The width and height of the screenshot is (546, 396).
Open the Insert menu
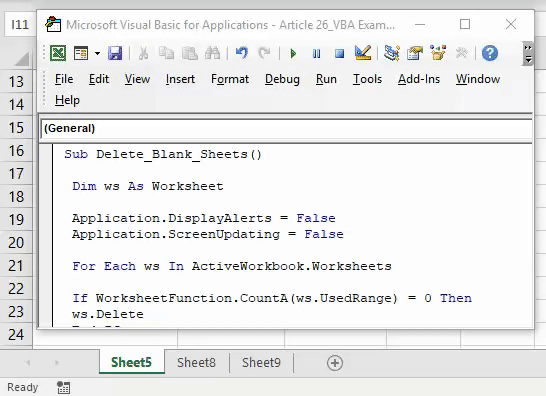click(180, 79)
